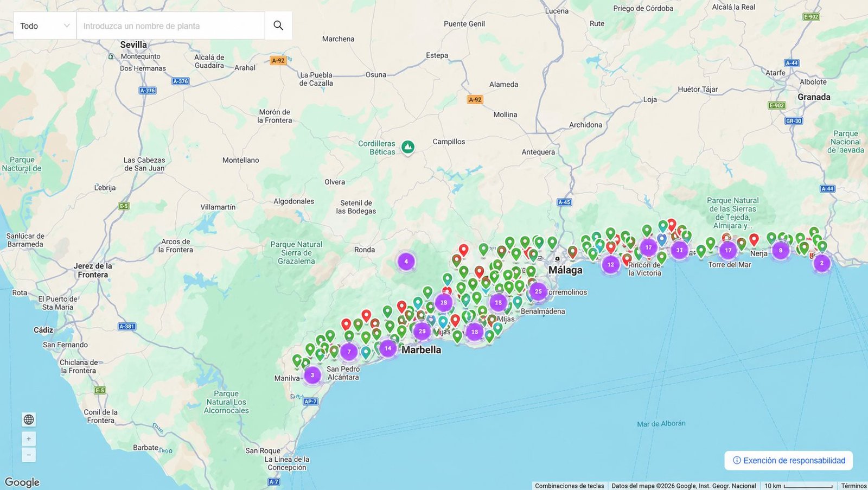
Task: Click the Jerez de la Frontera label
Action: point(93,270)
